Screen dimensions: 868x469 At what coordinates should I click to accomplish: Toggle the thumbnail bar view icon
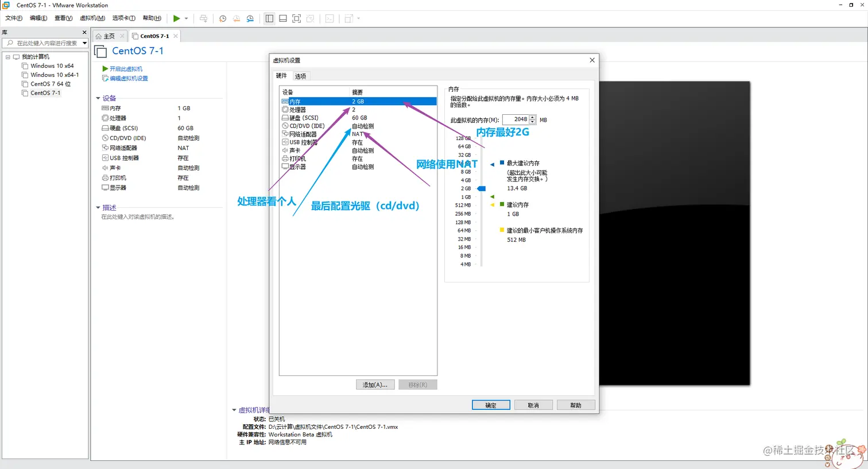283,18
